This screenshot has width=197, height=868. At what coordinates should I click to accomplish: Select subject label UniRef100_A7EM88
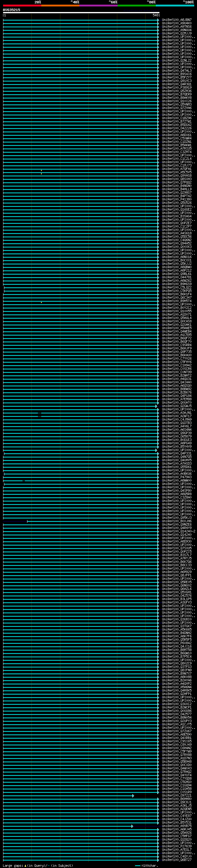click(176, 399)
